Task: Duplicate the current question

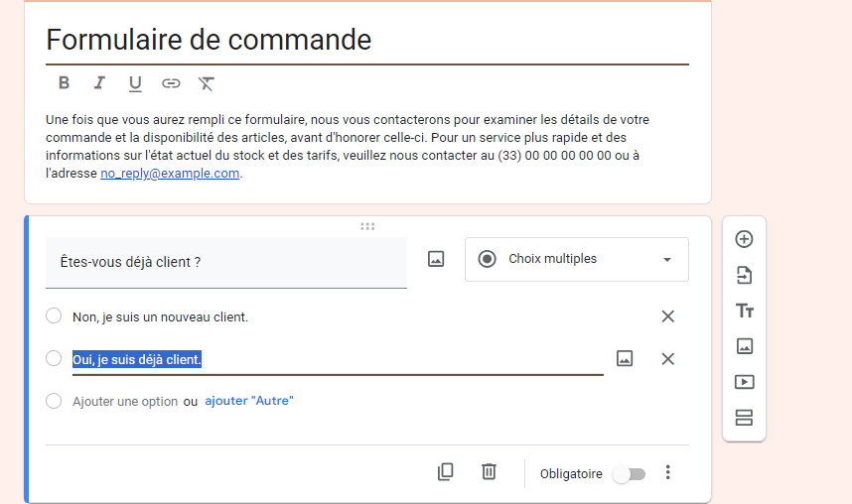Action: [446, 472]
